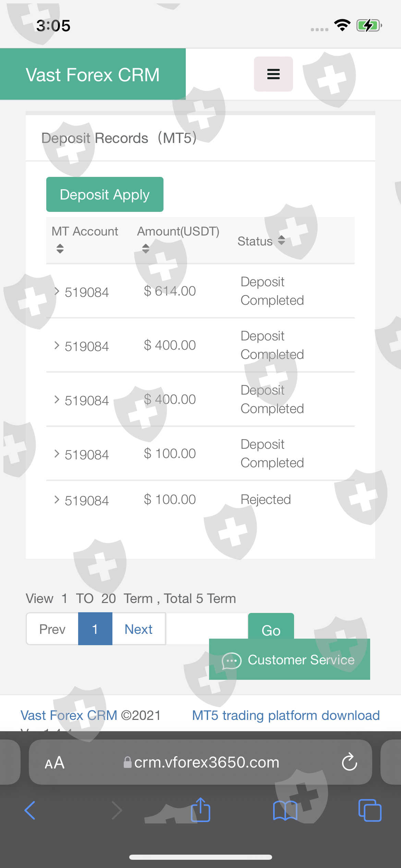Expand the $614.00 deposit row
The height and width of the screenshot is (868, 401).
[x=57, y=291]
